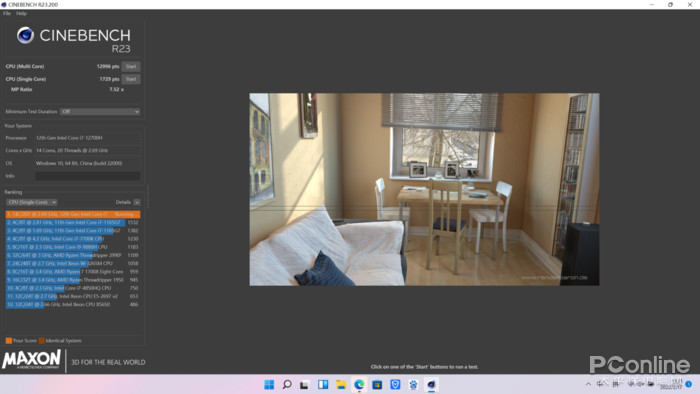The height and width of the screenshot is (394, 700).
Task: Open File Explorer from the taskbar
Action: (341, 385)
